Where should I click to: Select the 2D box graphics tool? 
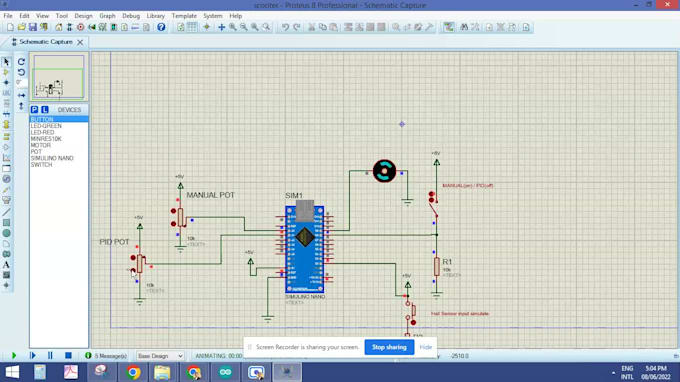coord(6,222)
